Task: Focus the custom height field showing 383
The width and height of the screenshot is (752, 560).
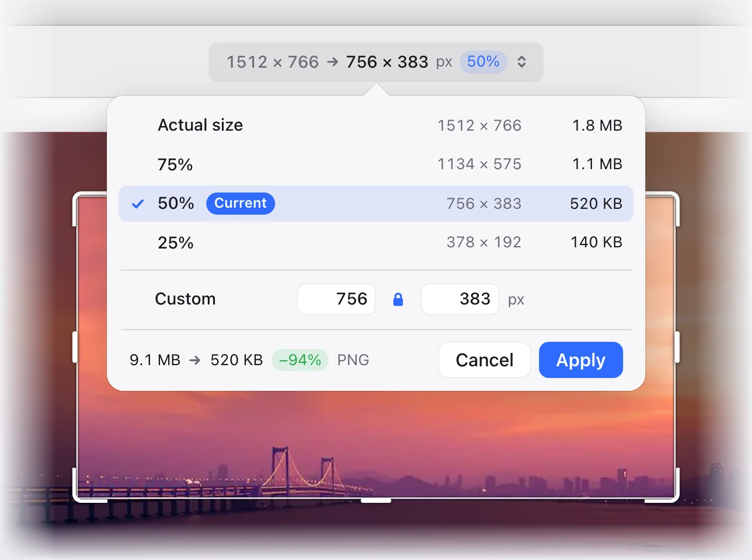Action: 460,299
